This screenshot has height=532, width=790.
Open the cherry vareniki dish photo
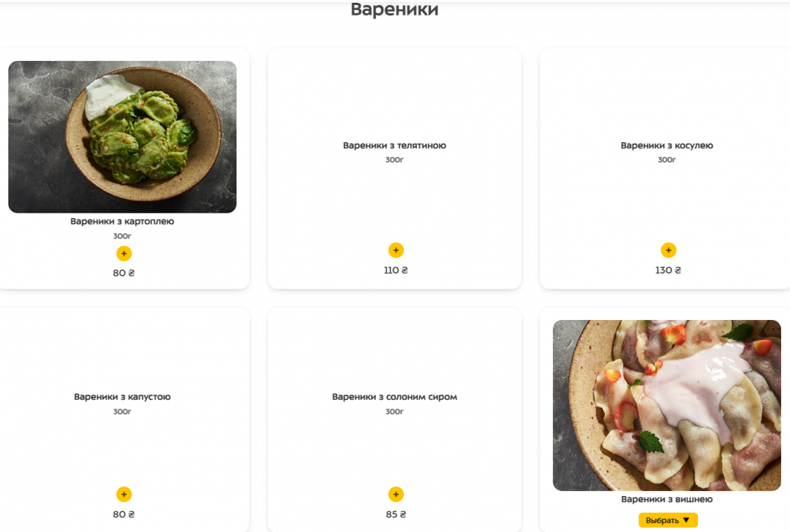tap(667, 405)
